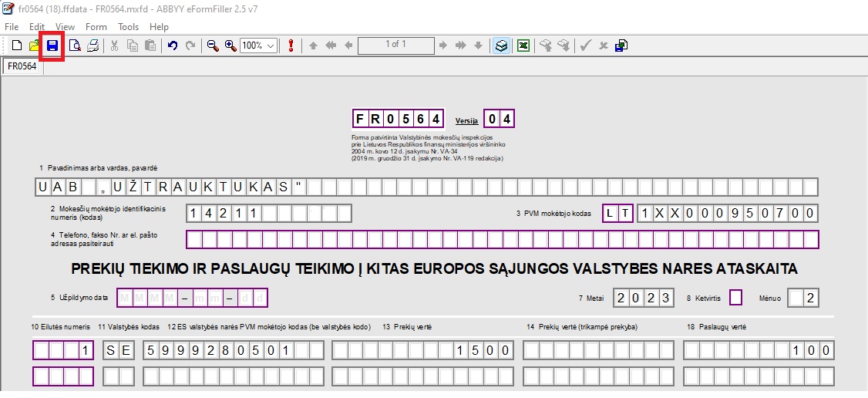Zoom in with the plus magnifier
The image size is (868, 398).
[x=230, y=46]
